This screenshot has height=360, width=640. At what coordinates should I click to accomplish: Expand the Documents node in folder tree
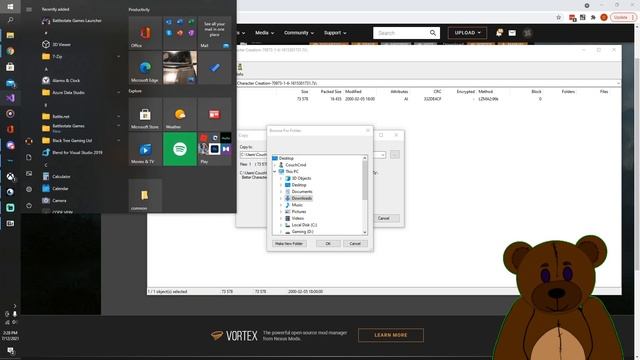(281, 191)
